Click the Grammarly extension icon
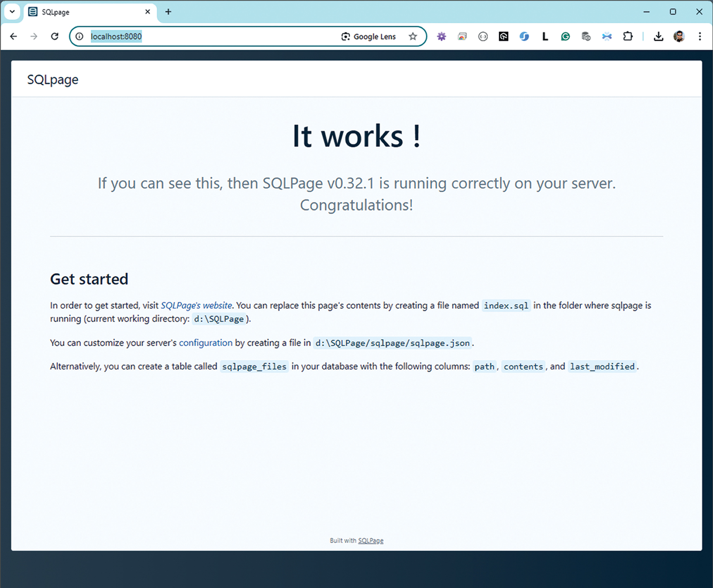Screen dimensions: 713x588 pyautogui.click(x=565, y=37)
